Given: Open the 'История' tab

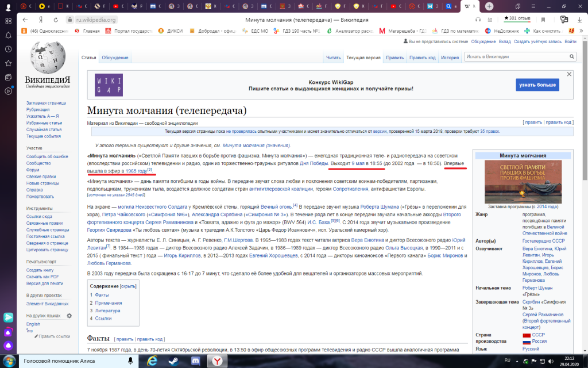Looking at the screenshot, I should [x=450, y=57].
